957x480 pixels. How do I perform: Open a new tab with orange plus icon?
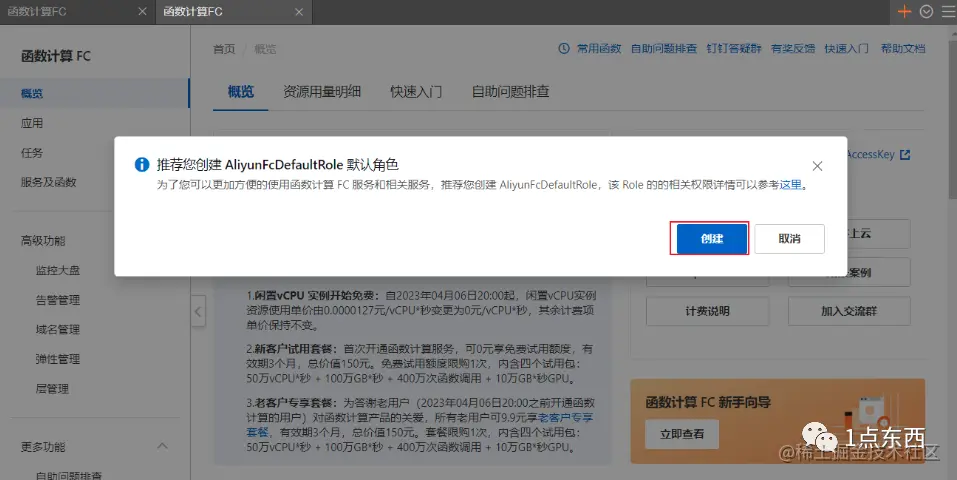(x=904, y=12)
